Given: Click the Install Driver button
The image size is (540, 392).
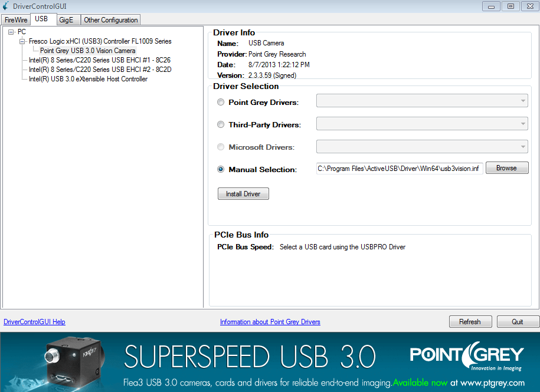Looking at the screenshot, I should pyautogui.click(x=243, y=194).
